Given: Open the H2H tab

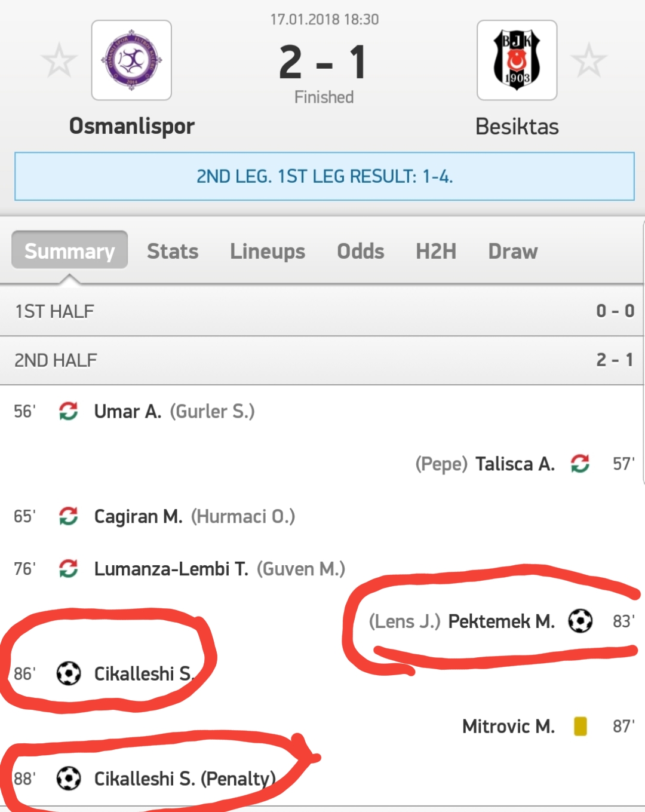Looking at the screenshot, I should tap(436, 251).
